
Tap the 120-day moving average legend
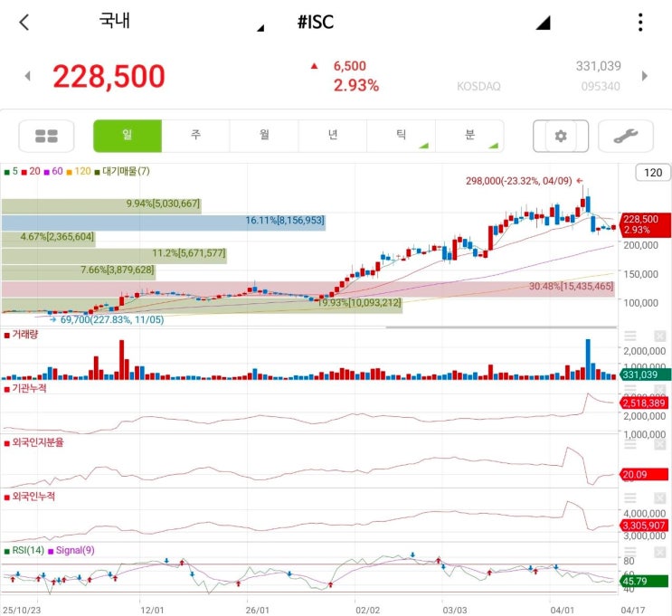tap(79, 172)
